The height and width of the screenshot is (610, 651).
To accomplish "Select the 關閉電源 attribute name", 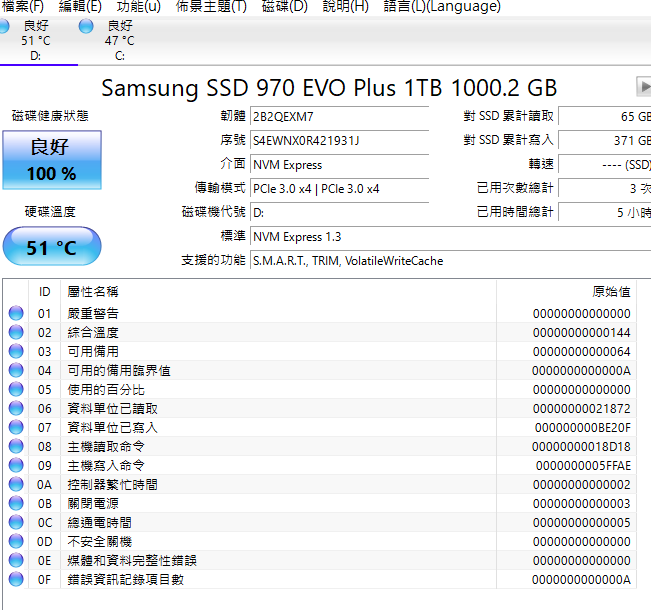I will pos(93,503).
